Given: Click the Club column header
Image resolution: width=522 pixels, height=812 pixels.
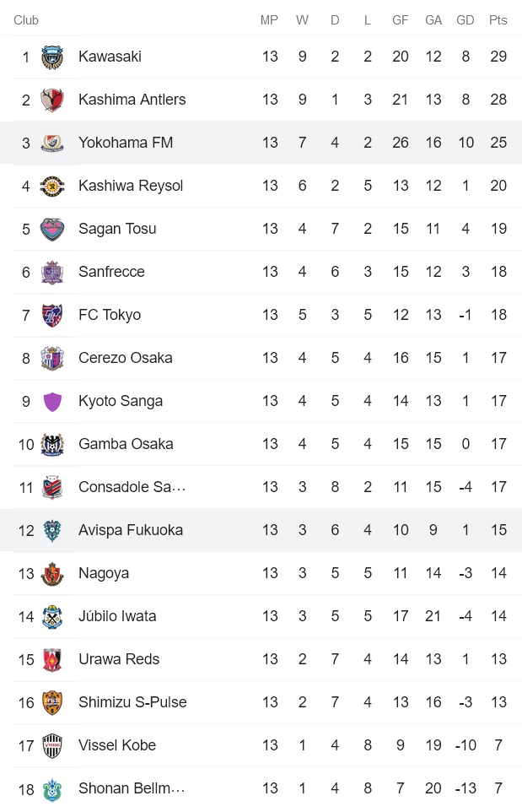Looking at the screenshot, I should tap(26, 19).
